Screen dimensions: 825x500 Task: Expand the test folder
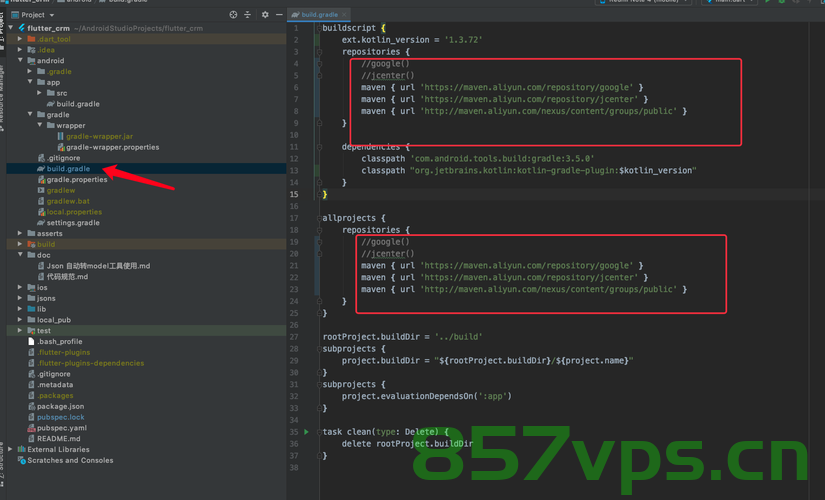(x=20, y=331)
